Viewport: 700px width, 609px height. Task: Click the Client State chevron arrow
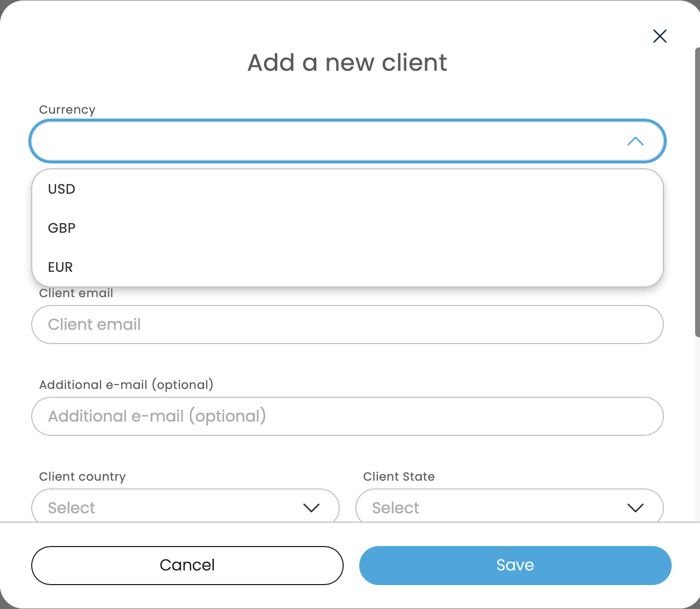tap(635, 508)
